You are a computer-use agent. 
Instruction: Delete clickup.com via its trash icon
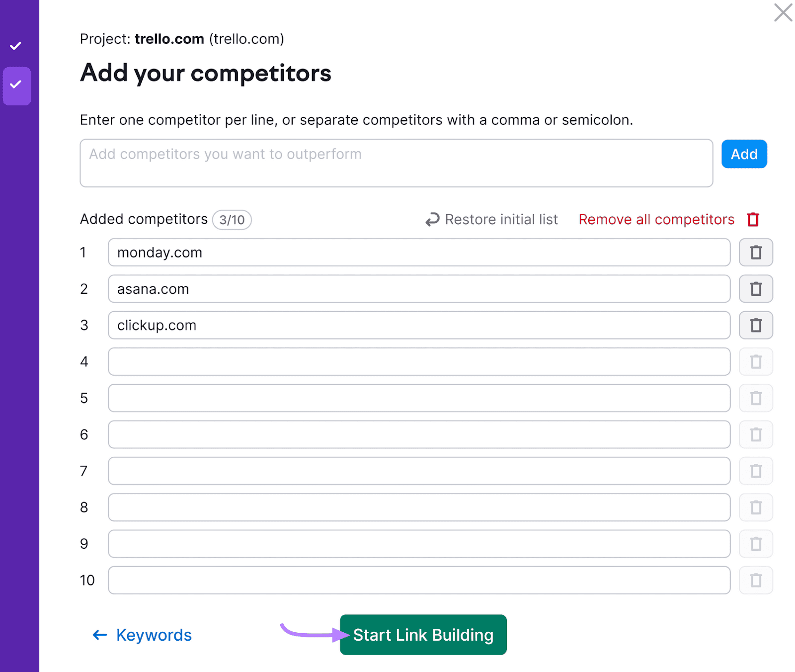coord(756,325)
